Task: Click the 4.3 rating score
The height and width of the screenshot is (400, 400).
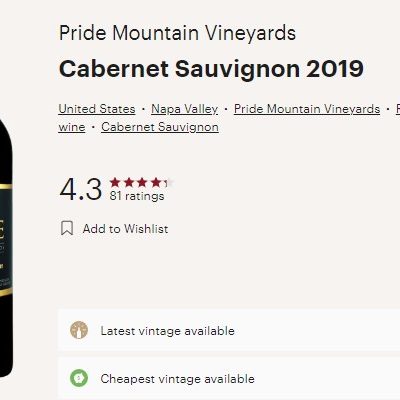Action: click(x=81, y=189)
